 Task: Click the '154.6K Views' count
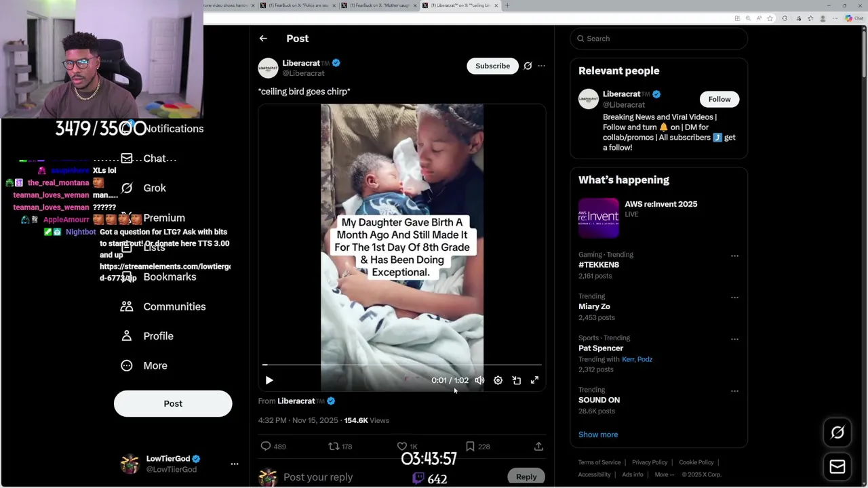pyautogui.click(x=366, y=421)
